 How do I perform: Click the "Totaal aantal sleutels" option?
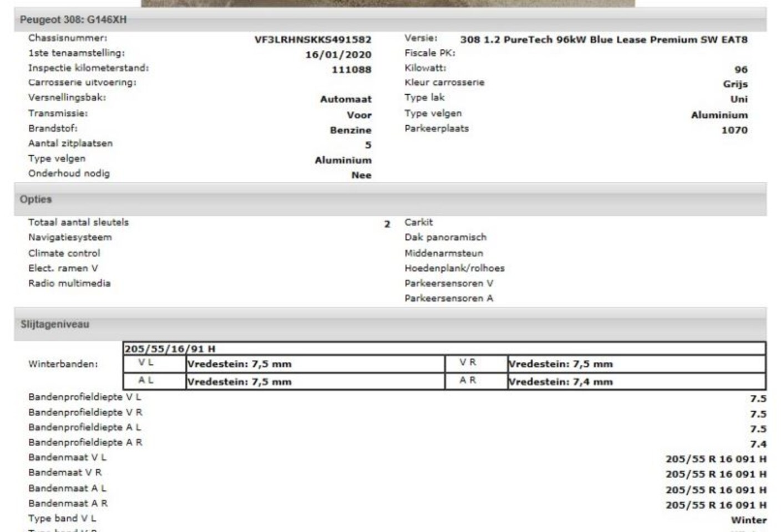click(x=79, y=222)
